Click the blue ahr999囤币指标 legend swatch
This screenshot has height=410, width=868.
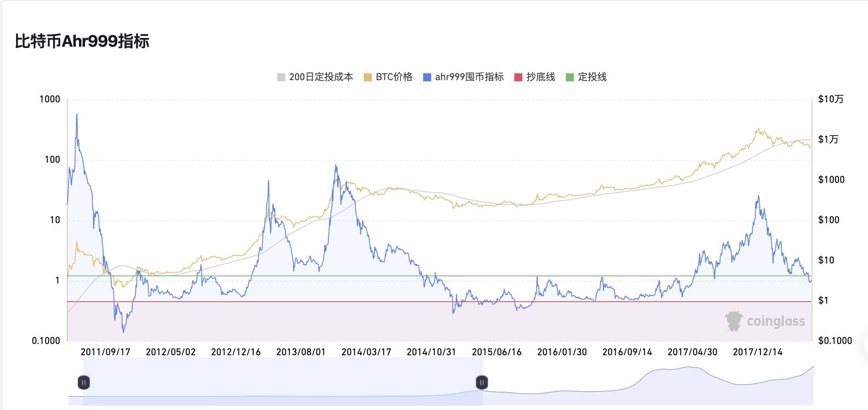[x=427, y=77]
